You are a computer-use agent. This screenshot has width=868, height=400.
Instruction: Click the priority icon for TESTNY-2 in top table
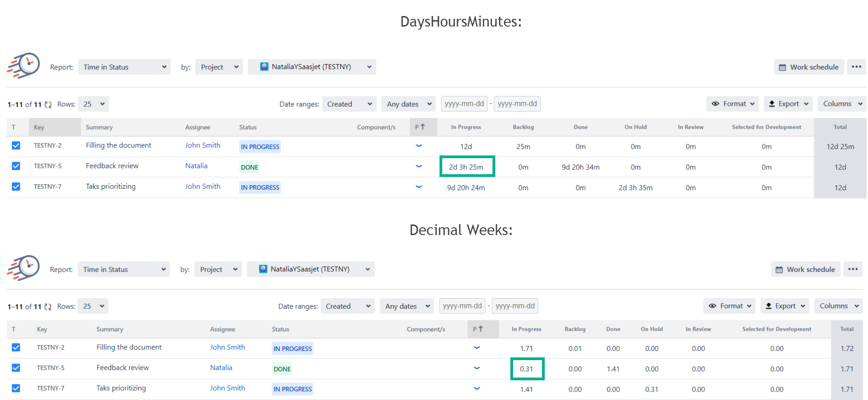pyautogui.click(x=419, y=146)
